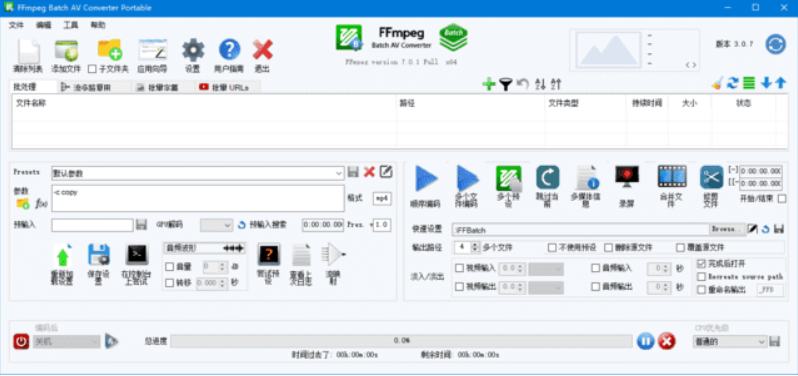Viewport: 798px width, 376px height.
Task: Open the video fade-out type dropdown
Action: tap(546, 287)
